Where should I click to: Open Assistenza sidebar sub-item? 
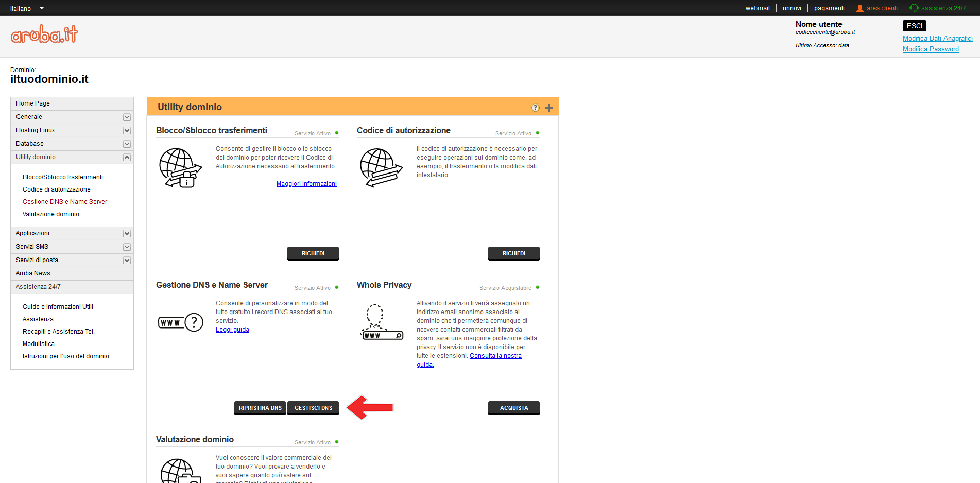[x=38, y=319]
